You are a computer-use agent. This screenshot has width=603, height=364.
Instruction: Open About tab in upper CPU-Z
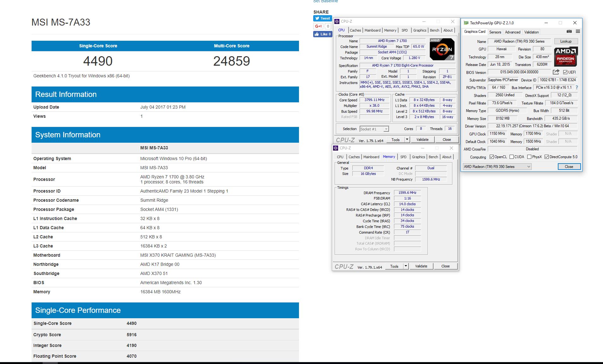click(x=448, y=30)
